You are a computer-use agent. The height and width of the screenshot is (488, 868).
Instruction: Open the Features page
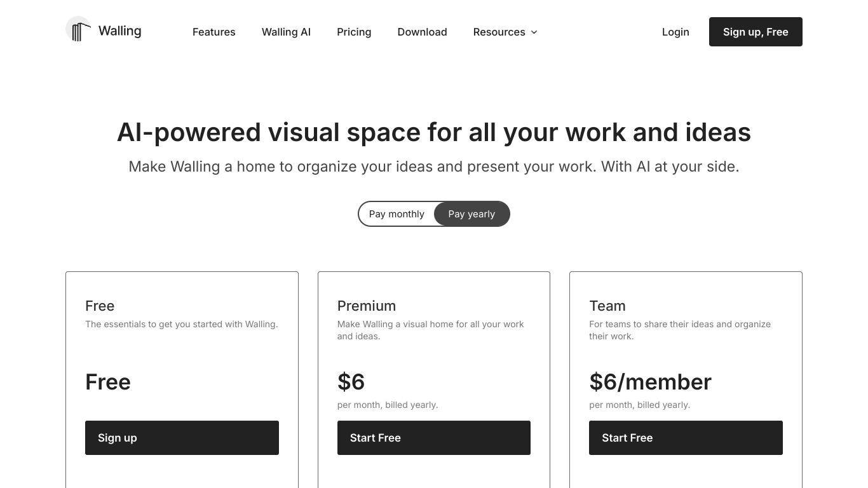point(214,32)
